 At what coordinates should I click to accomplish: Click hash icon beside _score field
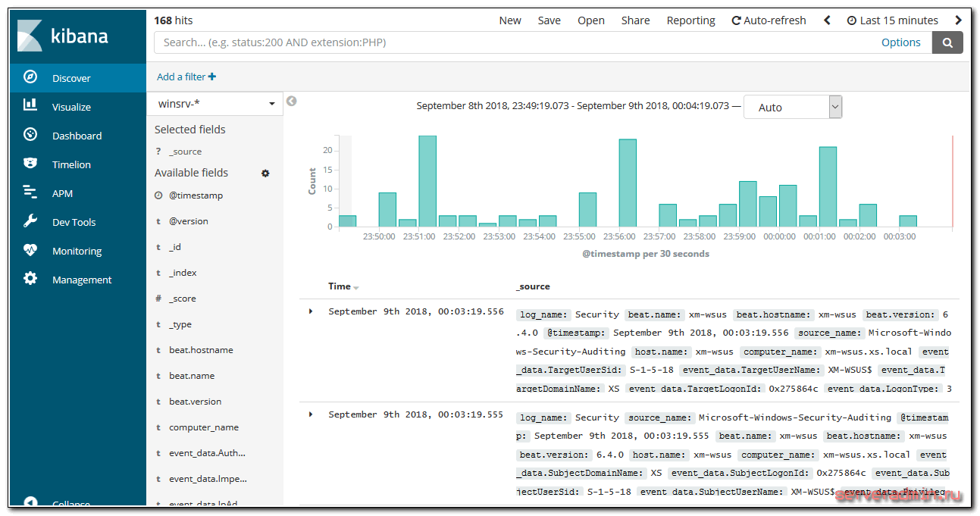coord(158,299)
